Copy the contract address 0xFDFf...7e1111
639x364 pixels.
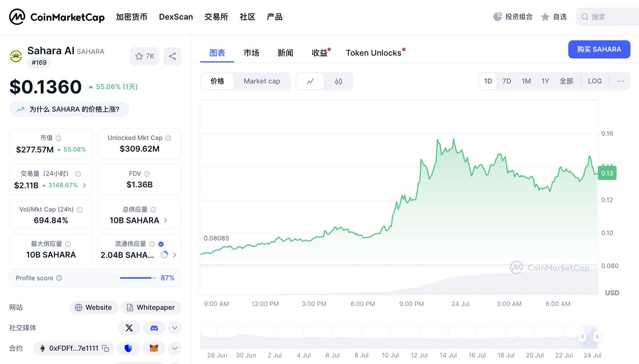click(x=105, y=349)
